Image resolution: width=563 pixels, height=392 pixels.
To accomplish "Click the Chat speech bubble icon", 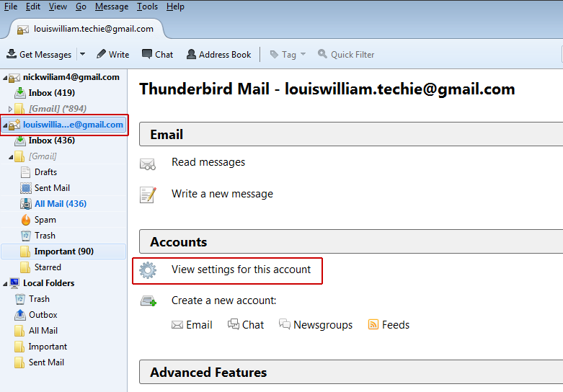I will coord(147,54).
